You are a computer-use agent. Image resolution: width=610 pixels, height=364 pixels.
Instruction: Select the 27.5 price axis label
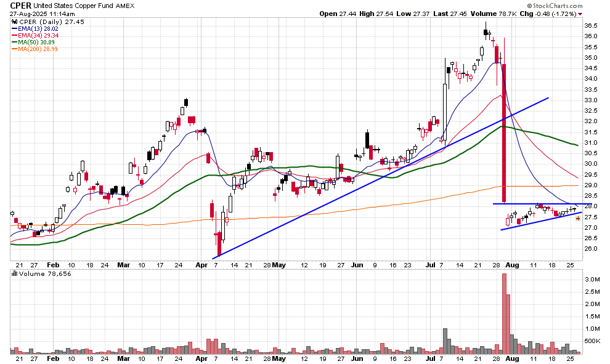point(590,217)
